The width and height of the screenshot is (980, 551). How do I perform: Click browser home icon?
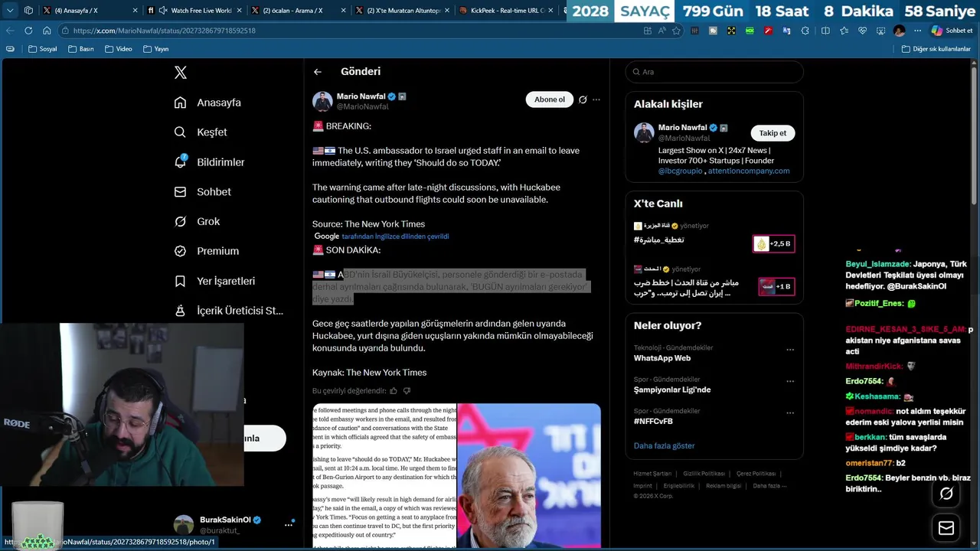[47, 31]
